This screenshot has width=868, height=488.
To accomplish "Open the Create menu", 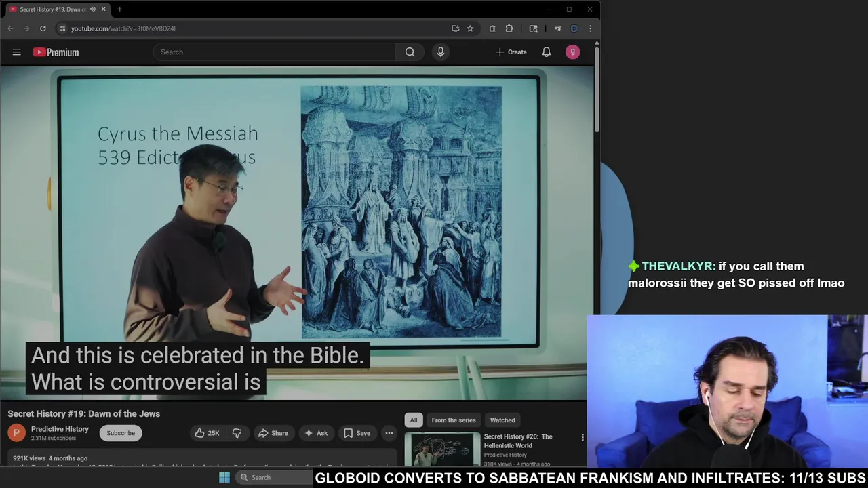I will (511, 52).
